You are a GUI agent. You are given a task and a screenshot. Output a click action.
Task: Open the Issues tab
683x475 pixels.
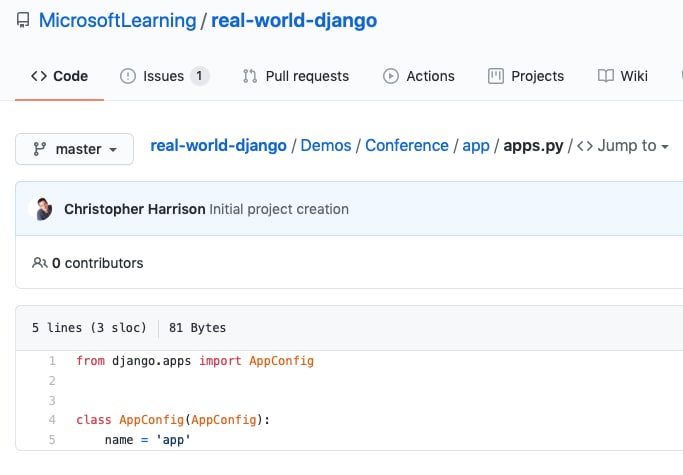164,76
